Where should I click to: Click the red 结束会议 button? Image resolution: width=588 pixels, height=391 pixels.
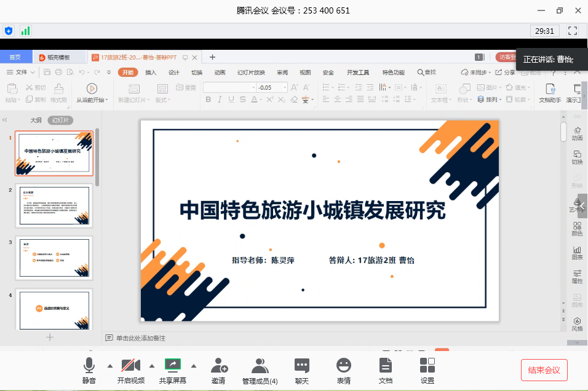544,370
